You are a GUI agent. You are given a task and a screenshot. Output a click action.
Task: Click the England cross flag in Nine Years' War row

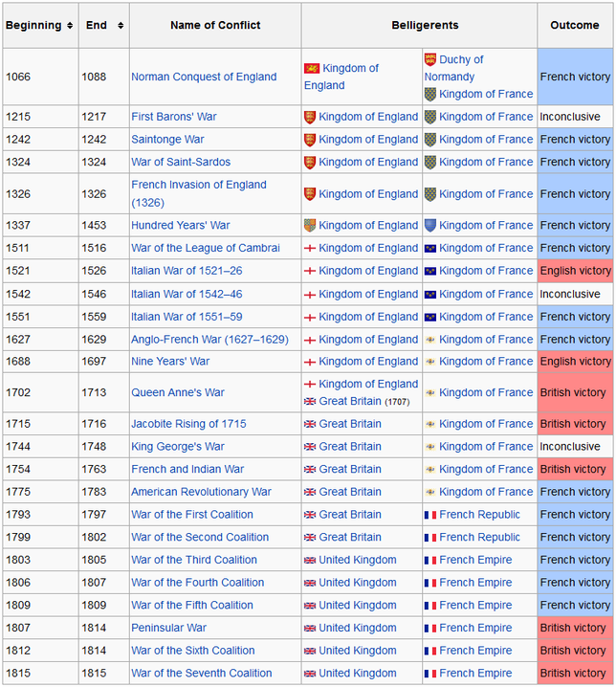(310, 362)
